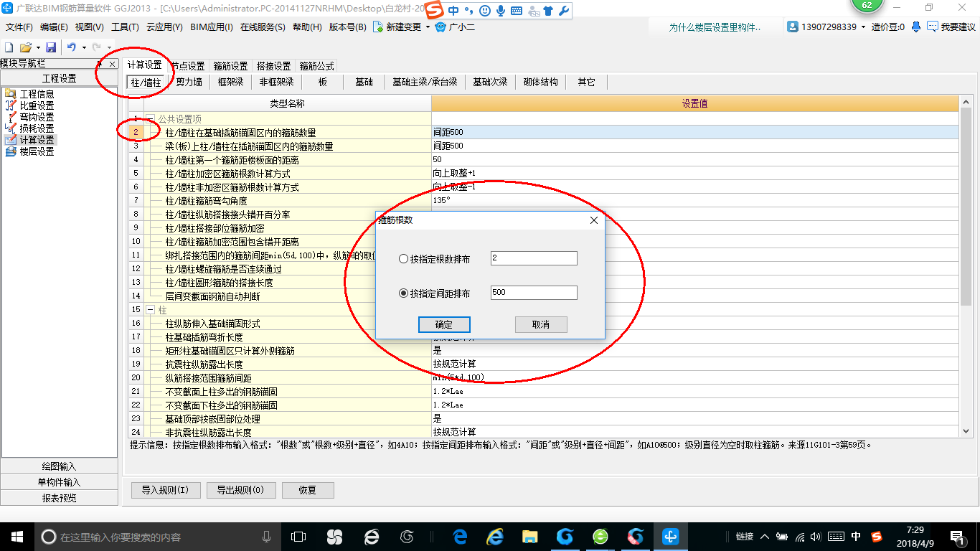This screenshot has height=551, width=980.
Task: Click the notification bell icon
Action: 916,27
